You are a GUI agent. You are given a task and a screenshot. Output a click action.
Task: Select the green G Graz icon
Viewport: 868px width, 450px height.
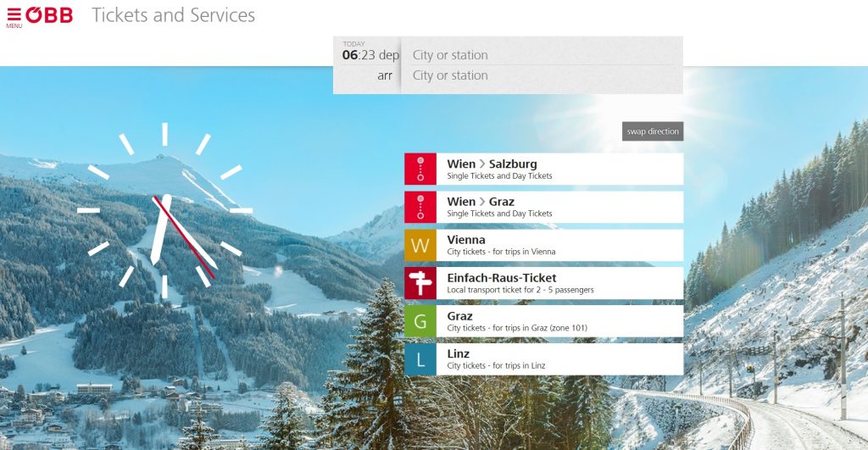[420, 321]
